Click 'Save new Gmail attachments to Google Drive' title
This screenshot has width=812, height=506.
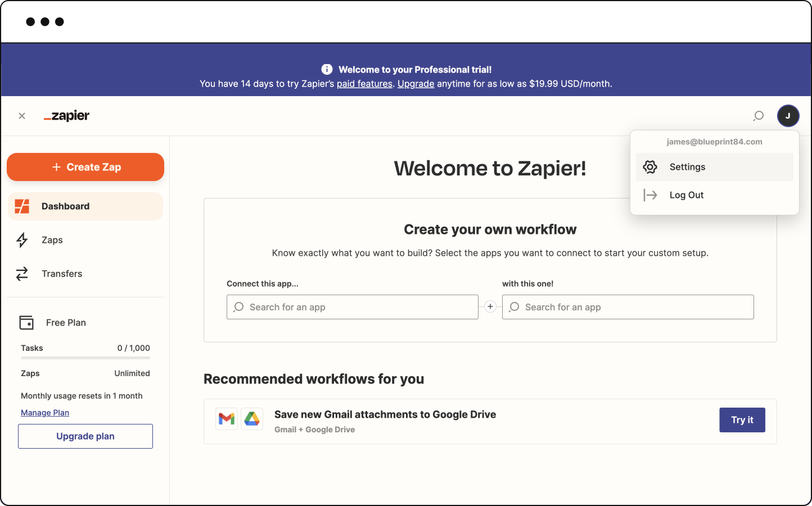(x=385, y=414)
